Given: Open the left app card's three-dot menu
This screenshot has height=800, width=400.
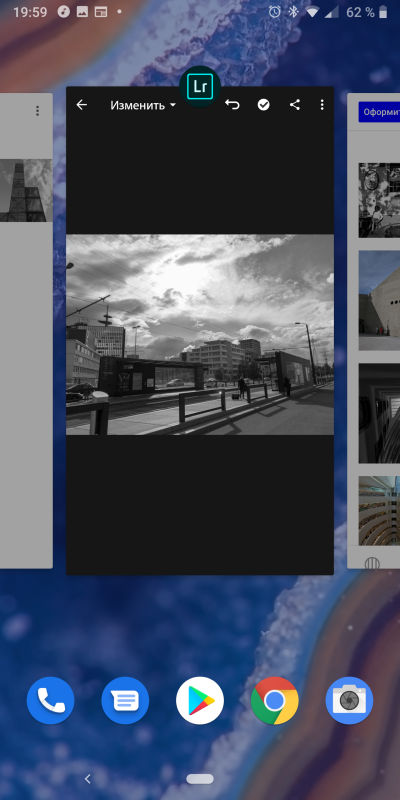Looking at the screenshot, I should click(37, 111).
